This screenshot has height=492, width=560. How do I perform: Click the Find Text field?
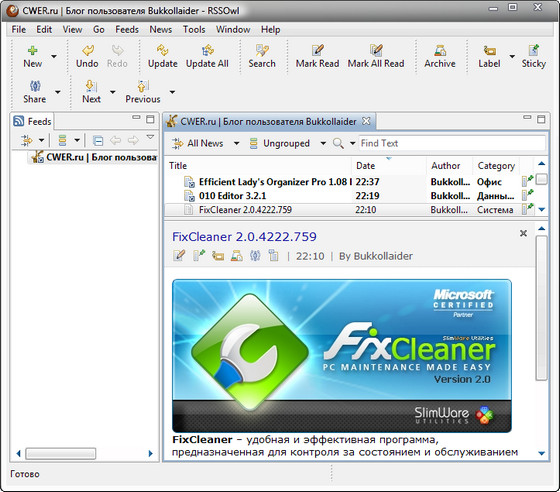click(x=452, y=144)
